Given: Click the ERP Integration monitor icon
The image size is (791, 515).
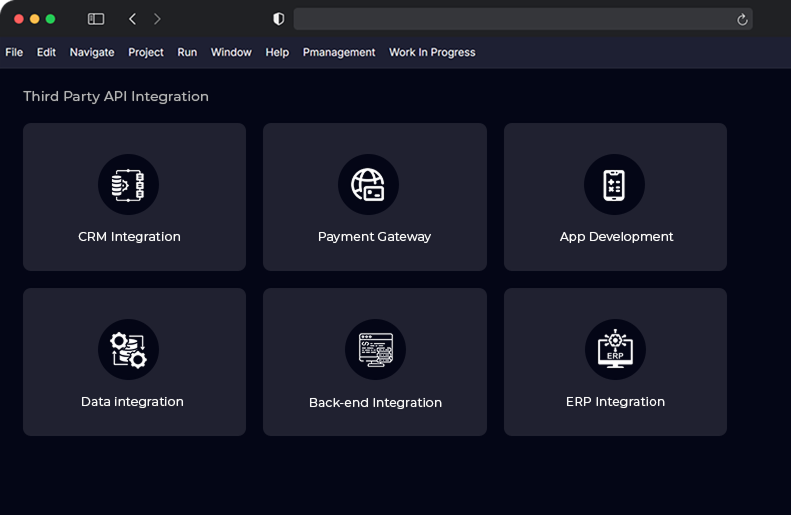Looking at the screenshot, I should click(x=615, y=350).
